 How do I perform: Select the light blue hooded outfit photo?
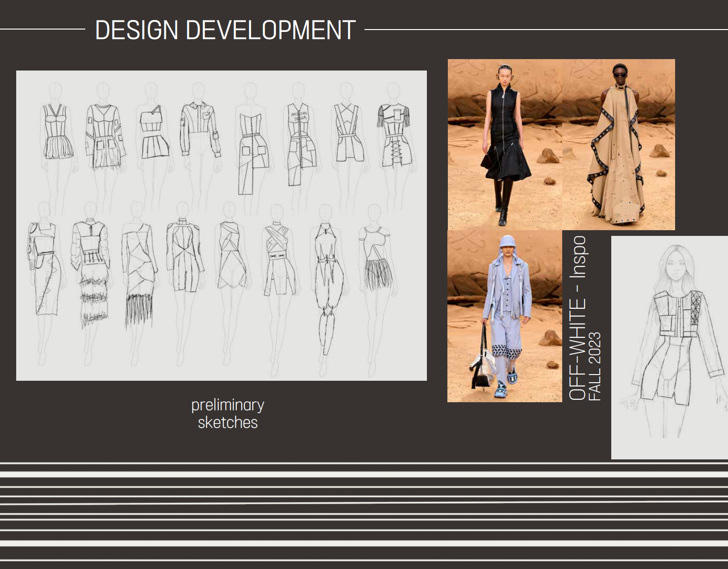click(x=504, y=316)
